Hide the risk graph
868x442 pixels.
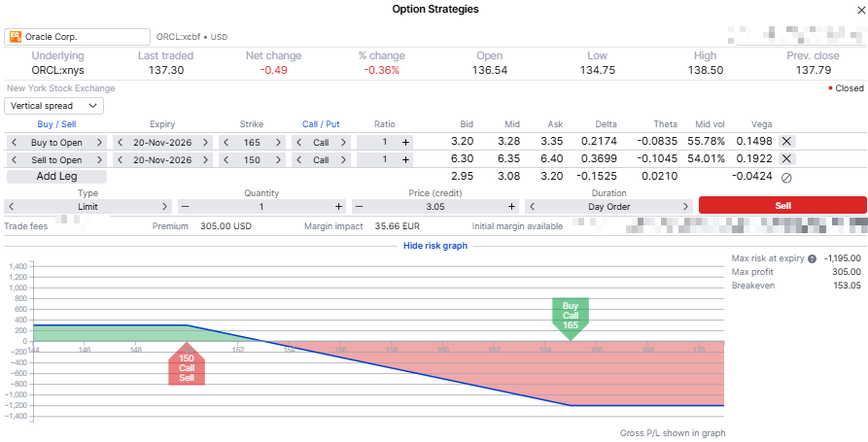(x=435, y=246)
